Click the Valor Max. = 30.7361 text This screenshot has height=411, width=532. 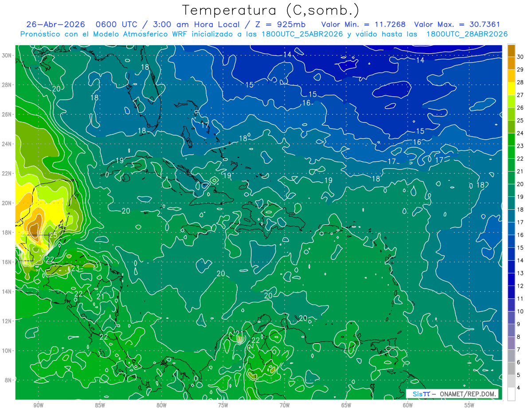tap(457, 24)
